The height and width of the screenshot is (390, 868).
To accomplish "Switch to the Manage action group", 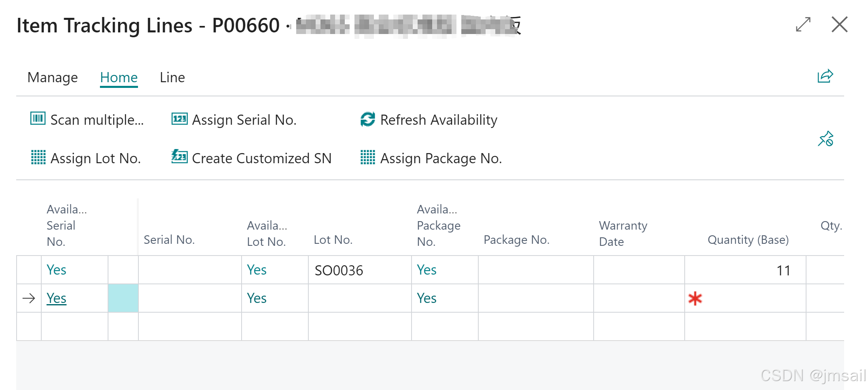I will pos(52,77).
